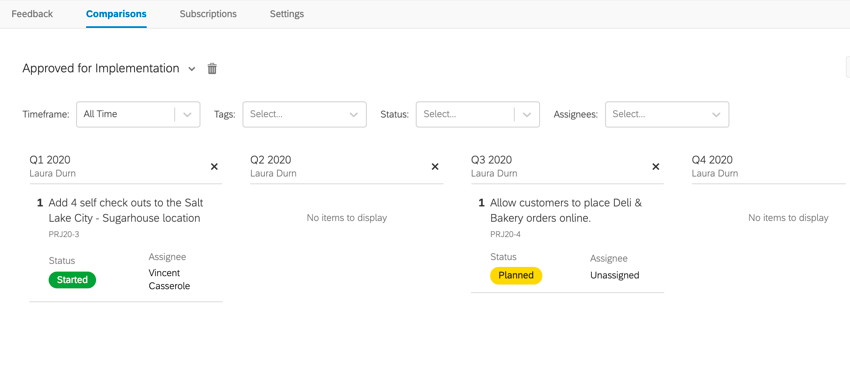Click the Started status badge
Image resolution: width=850 pixels, height=379 pixels.
72,280
